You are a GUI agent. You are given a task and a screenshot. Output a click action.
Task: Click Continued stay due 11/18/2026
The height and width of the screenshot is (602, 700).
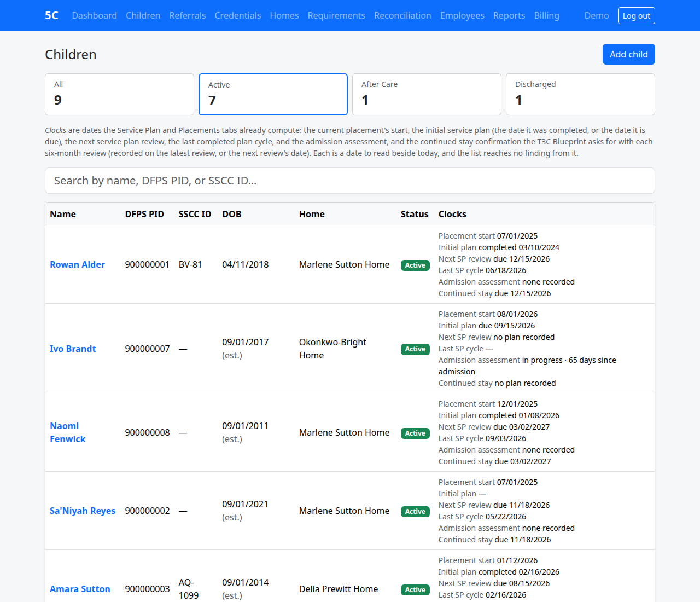(x=494, y=540)
